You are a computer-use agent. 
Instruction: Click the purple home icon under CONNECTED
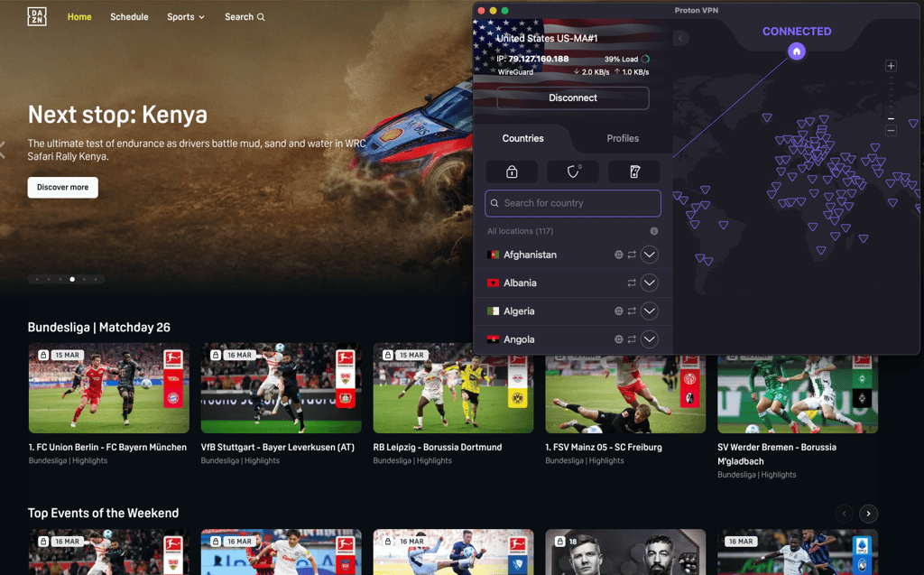(797, 51)
